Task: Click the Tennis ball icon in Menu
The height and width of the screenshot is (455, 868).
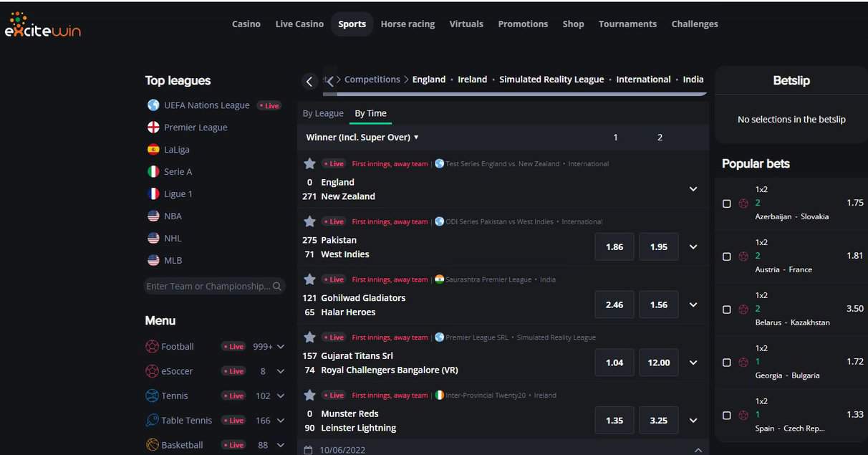Action: pos(152,396)
